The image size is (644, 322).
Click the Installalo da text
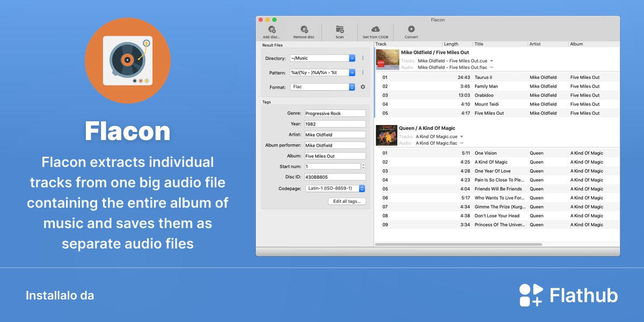point(60,295)
